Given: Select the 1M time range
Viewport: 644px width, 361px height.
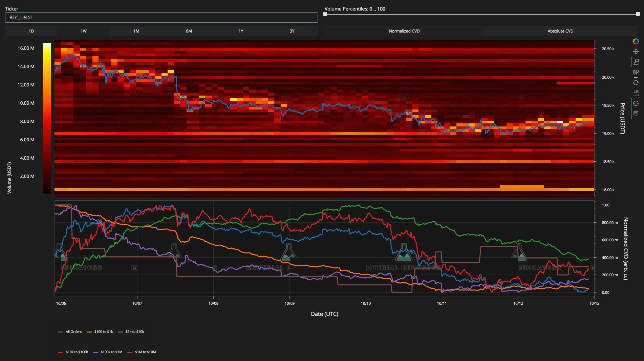Looking at the screenshot, I should (x=136, y=31).
